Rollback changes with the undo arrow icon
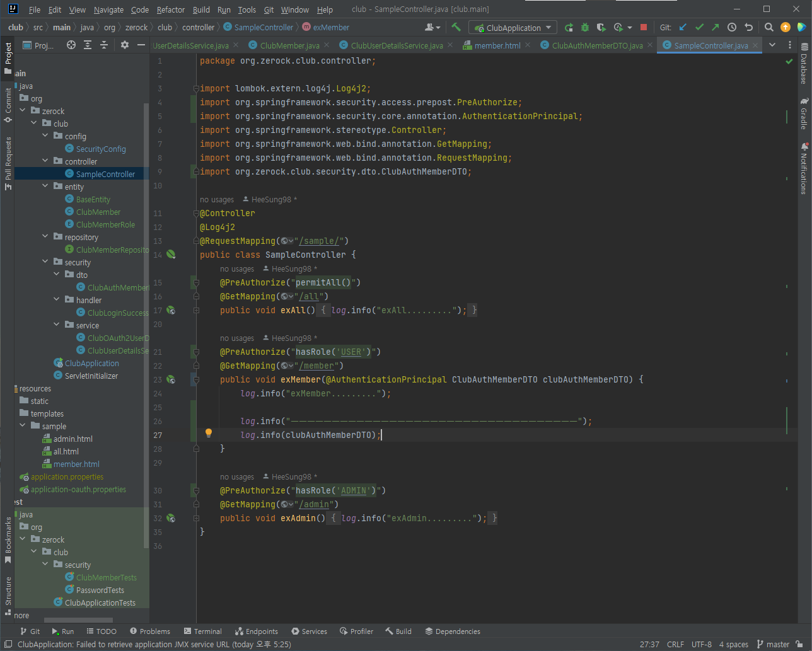 [x=748, y=27]
